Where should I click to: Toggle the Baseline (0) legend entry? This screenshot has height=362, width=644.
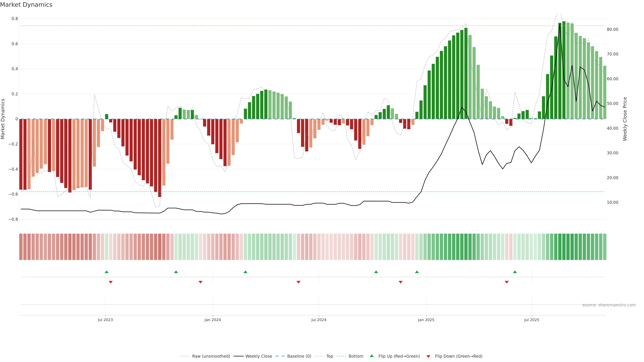[x=299, y=356]
